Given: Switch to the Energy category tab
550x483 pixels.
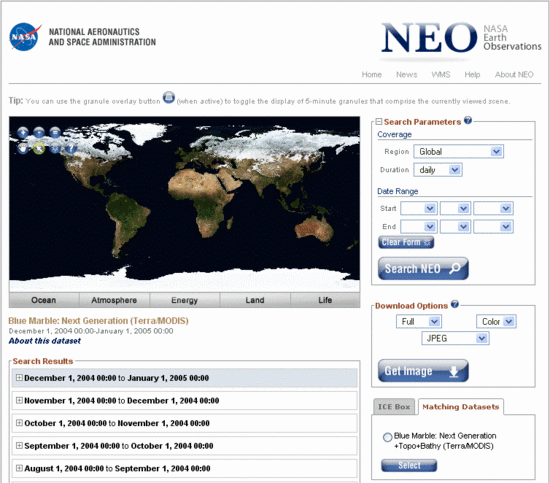Looking at the screenshot, I should [185, 300].
